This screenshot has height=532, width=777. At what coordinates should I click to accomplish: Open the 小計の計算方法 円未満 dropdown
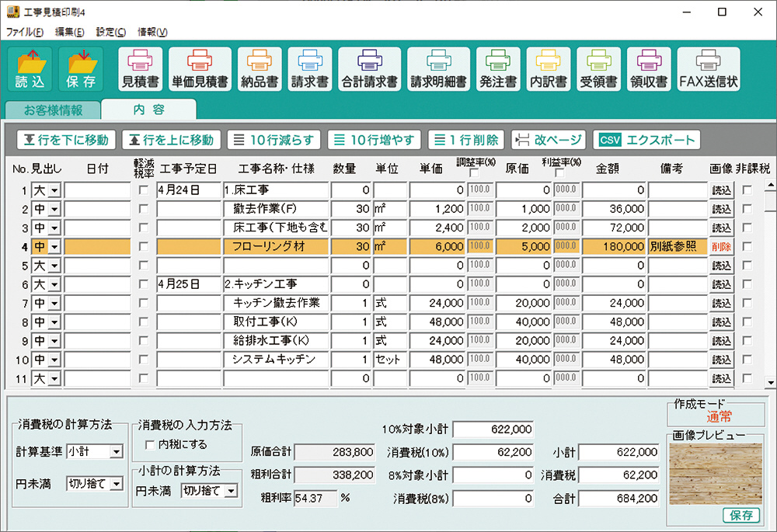232,491
